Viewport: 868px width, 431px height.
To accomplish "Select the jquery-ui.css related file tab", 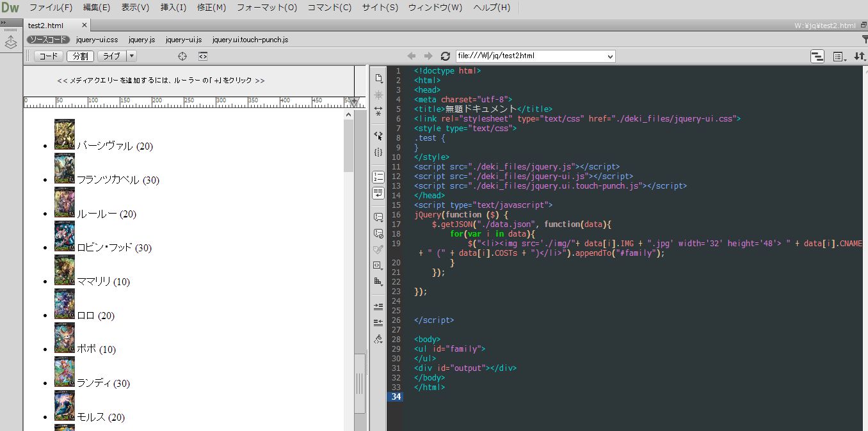I will (97, 40).
